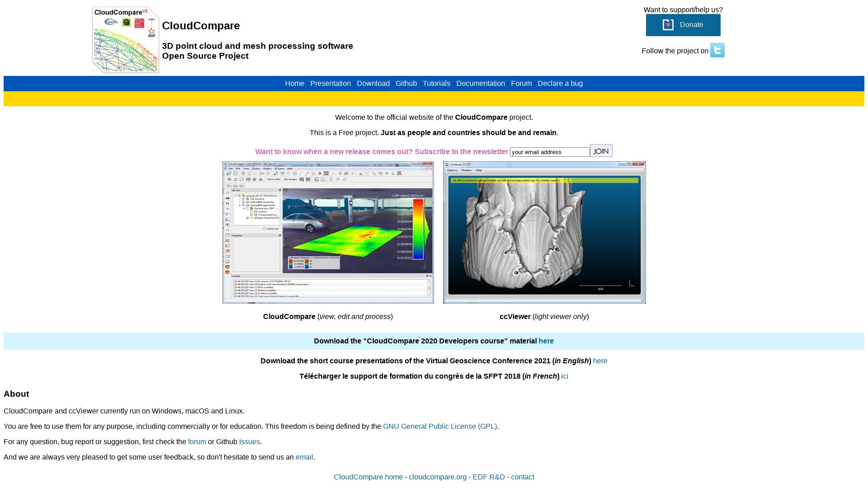Viewport: 868px width, 488px height.
Task: Click the 'contact' footer link
Action: 522,477
